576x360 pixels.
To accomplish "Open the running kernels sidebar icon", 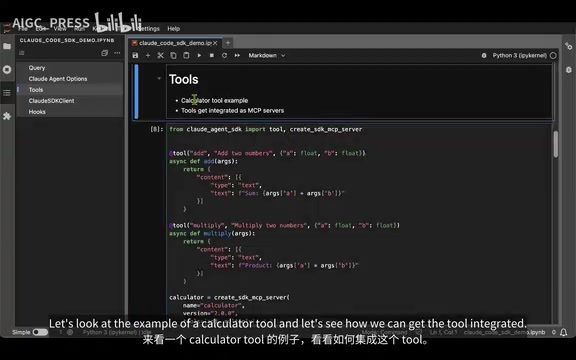I will point(7,69).
